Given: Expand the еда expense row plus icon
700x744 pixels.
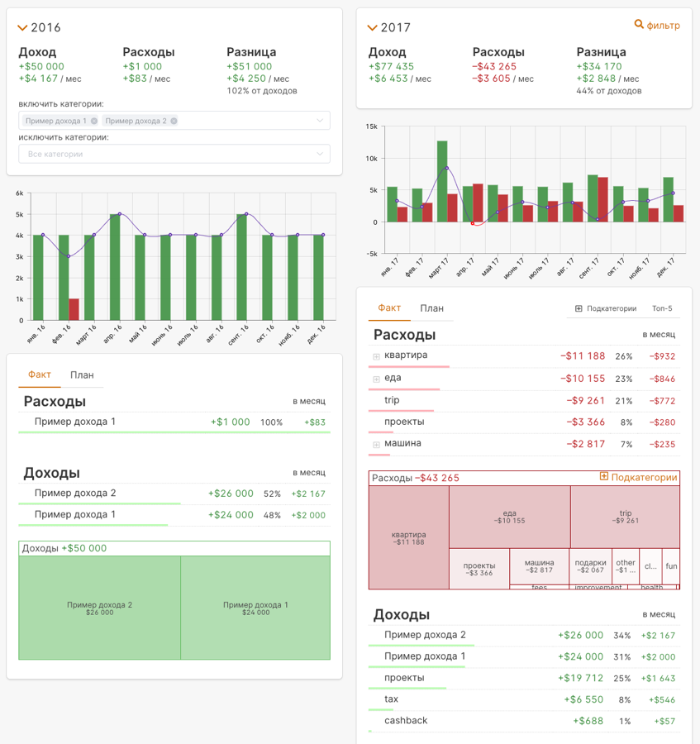Looking at the screenshot, I should 376,379.
